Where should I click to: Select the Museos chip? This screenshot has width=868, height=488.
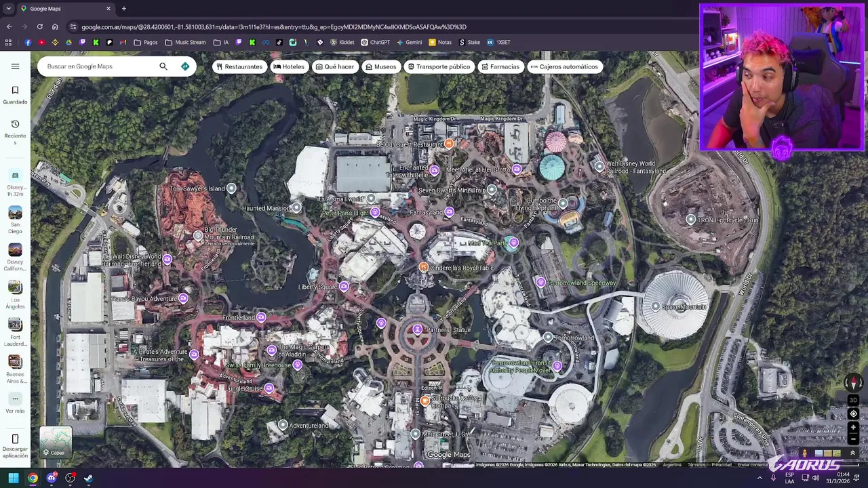380,66
